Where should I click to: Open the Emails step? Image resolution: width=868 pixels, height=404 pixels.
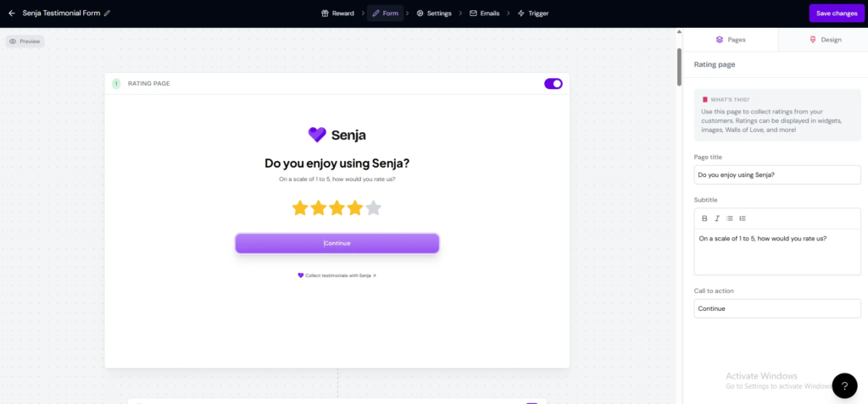tap(484, 14)
